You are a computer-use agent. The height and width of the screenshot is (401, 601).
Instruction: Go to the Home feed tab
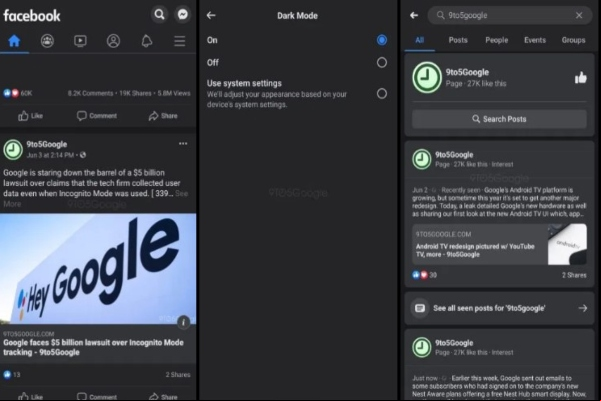(14, 41)
